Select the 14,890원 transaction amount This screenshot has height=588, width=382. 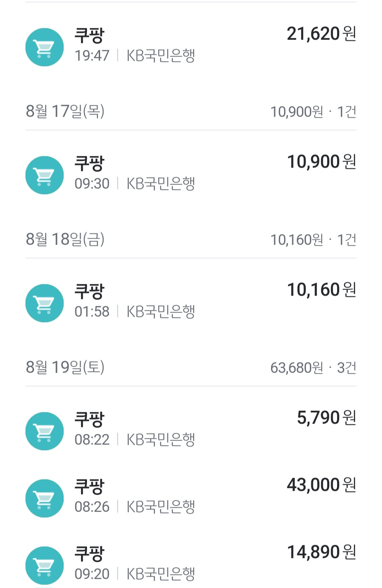coord(321,552)
